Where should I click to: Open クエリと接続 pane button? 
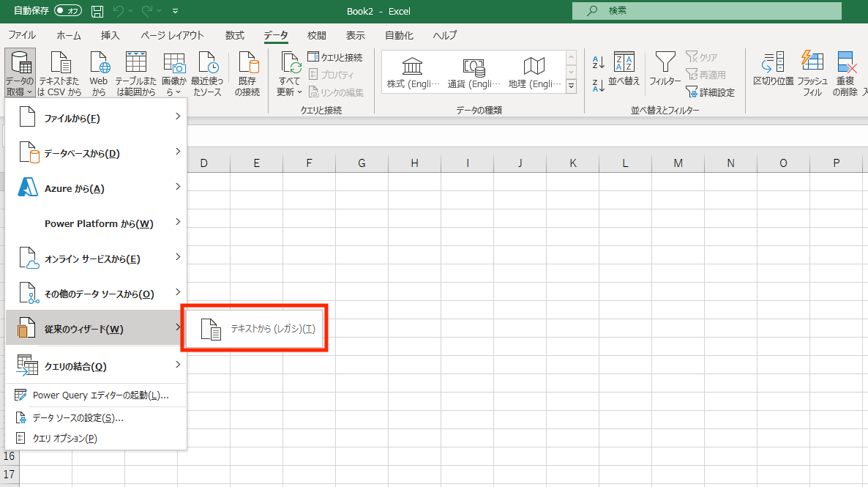click(x=335, y=57)
